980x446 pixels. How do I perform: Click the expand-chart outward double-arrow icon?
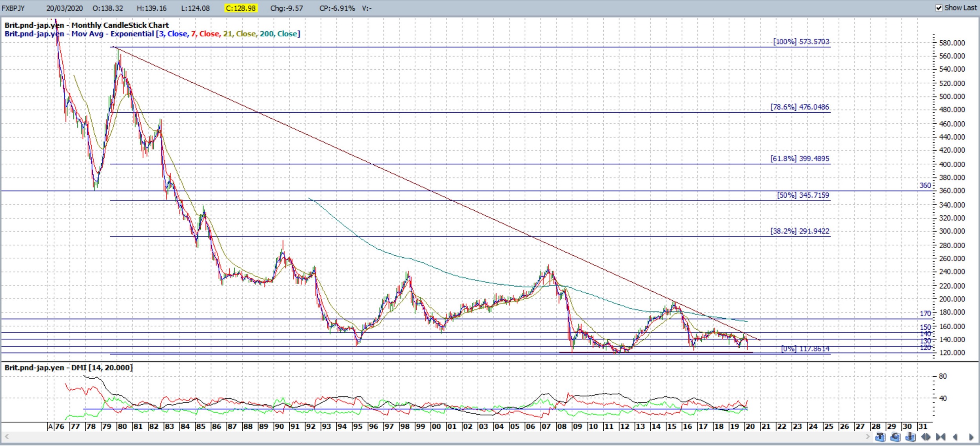click(x=926, y=437)
